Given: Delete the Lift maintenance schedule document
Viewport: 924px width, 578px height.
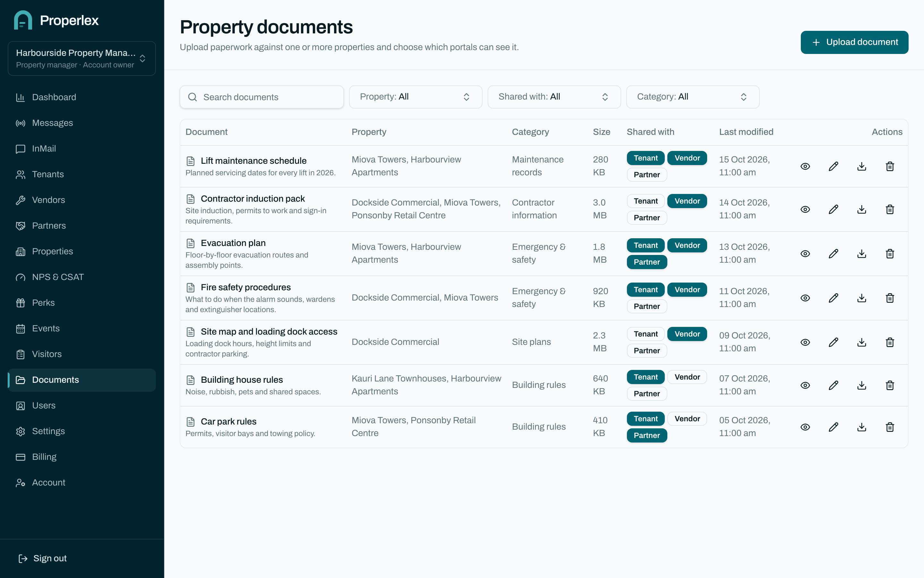Looking at the screenshot, I should [x=890, y=166].
